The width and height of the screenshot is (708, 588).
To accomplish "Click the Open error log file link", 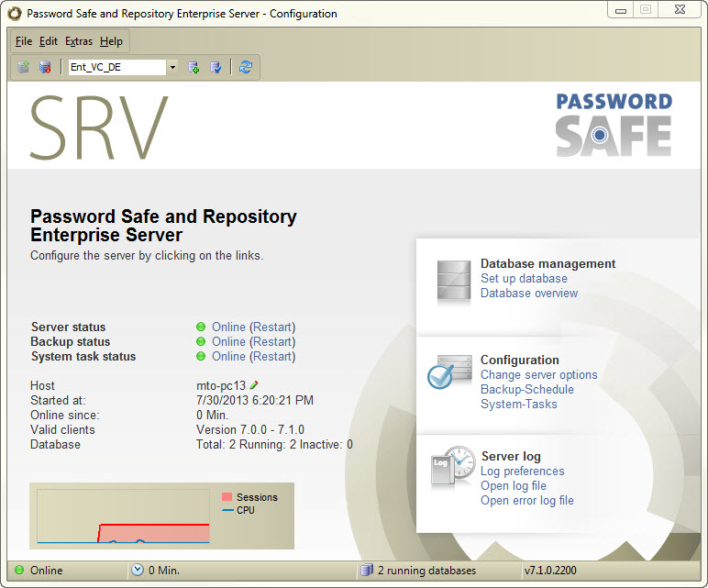I will pos(527,500).
